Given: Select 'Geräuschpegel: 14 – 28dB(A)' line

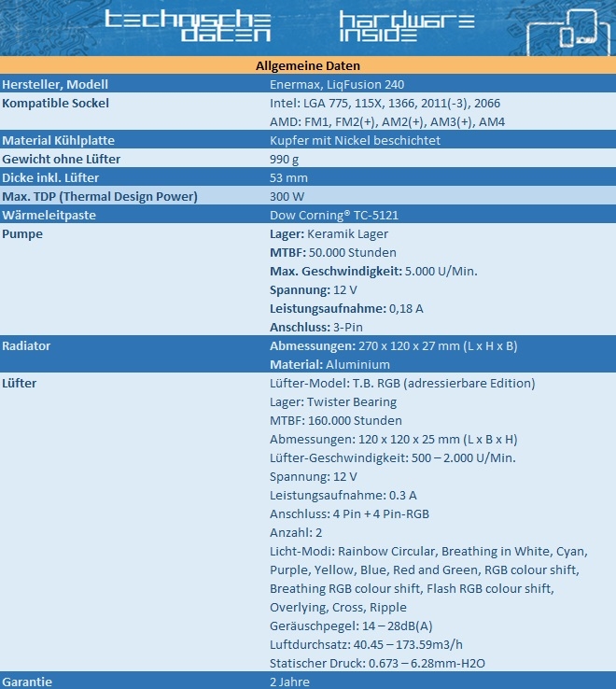Looking at the screenshot, I should 351,626.
